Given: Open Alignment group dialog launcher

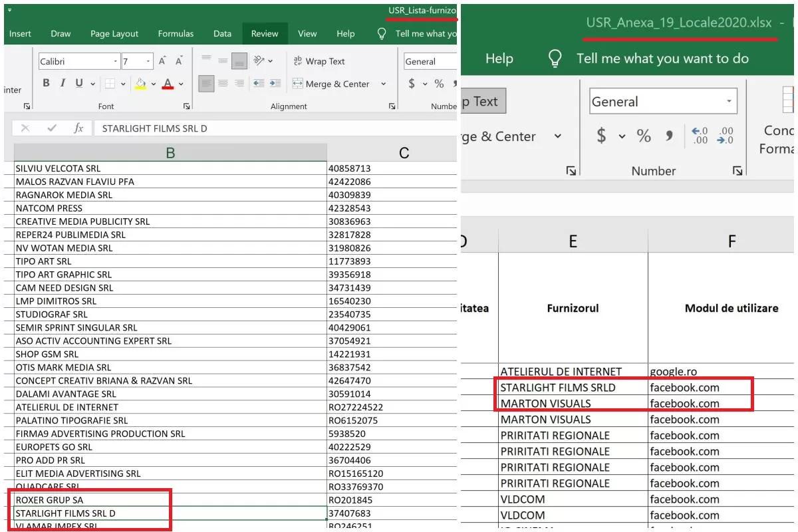Looking at the screenshot, I should tap(392, 106).
